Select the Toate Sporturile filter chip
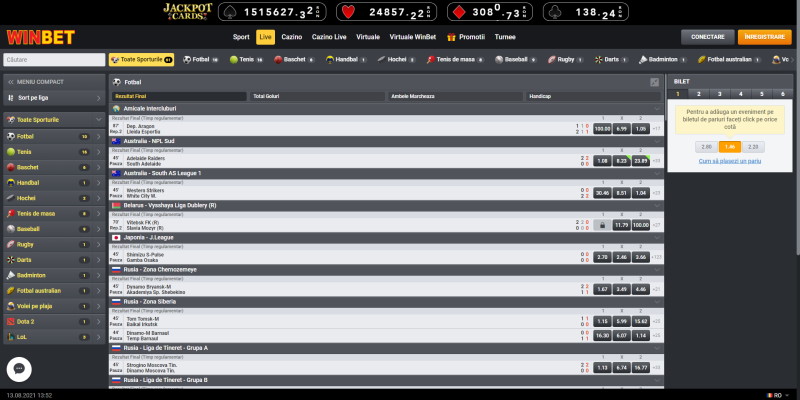 click(x=141, y=60)
